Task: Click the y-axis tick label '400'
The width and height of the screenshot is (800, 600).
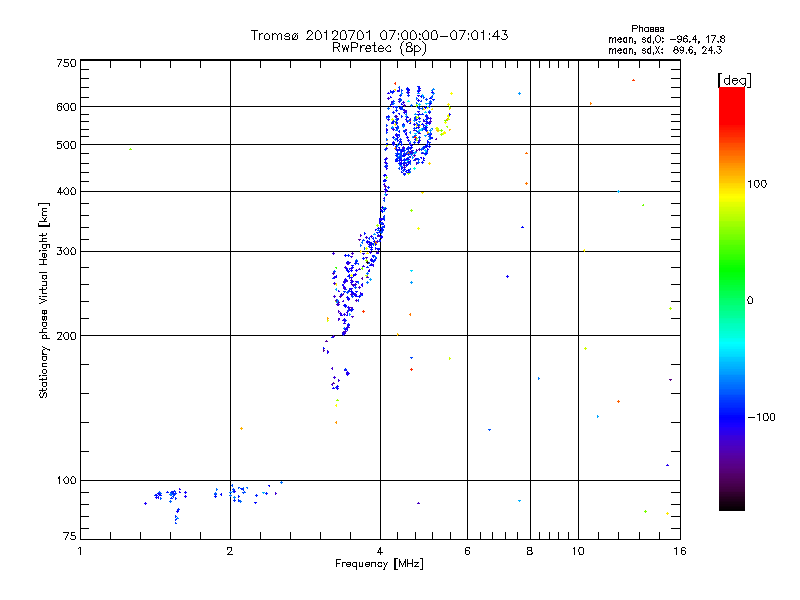Action: tap(66, 191)
